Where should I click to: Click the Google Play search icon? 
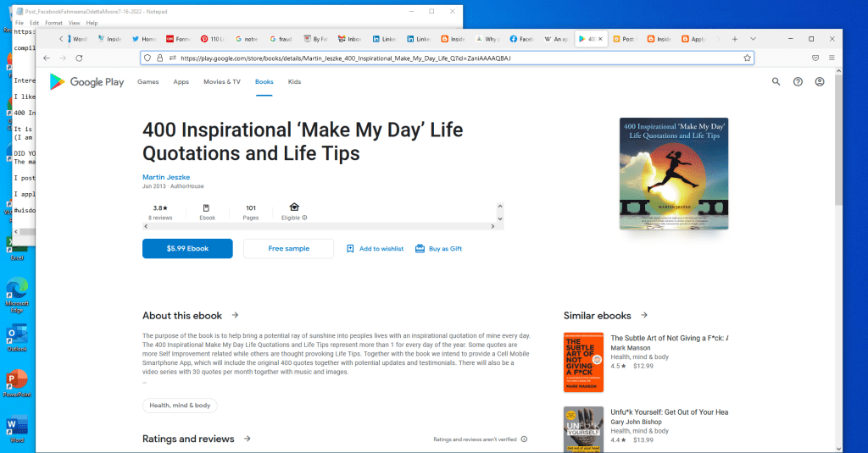pos(776,82)
